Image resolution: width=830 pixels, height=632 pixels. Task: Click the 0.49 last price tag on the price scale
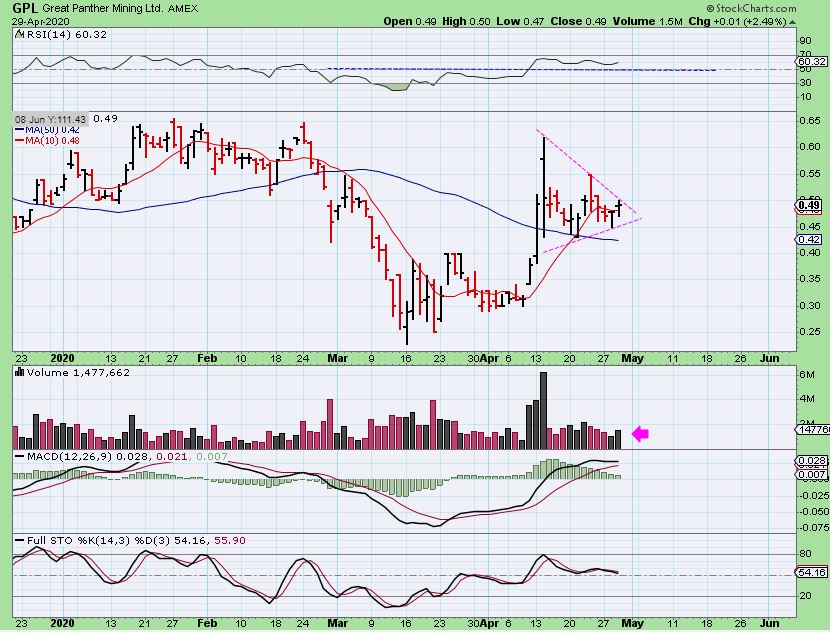[809, 205]
